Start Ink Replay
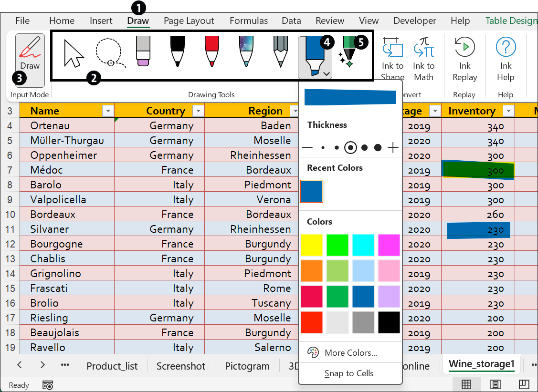 pyautogui.click(x=464, y=59)
